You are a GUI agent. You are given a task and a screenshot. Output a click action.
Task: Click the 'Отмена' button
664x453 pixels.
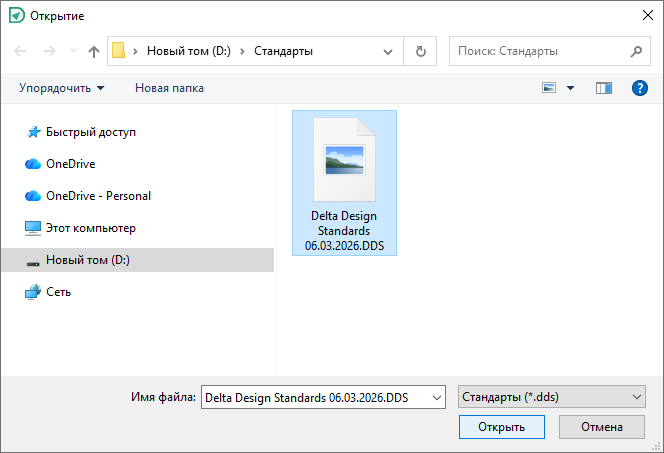(602, 427)
